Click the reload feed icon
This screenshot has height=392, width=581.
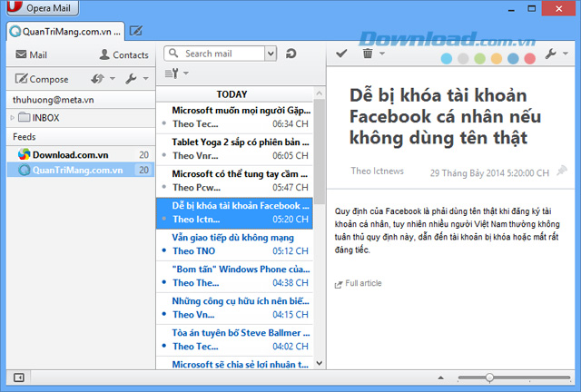click(290, 54)
